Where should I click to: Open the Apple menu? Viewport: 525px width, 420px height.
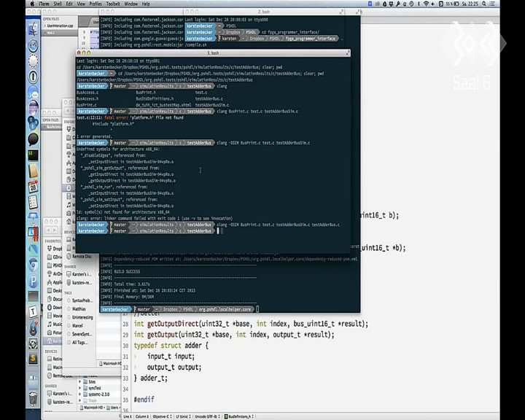click(33, 4)
